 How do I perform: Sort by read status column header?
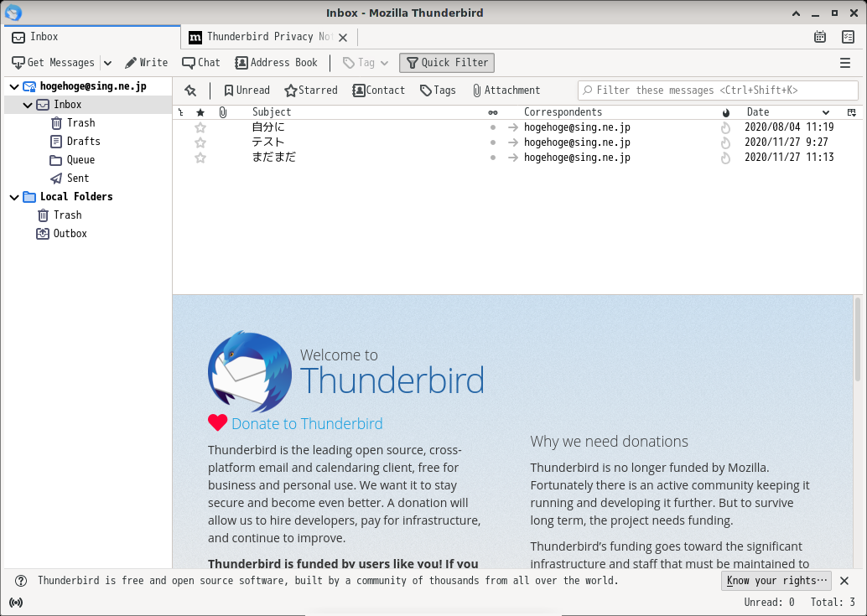click(x=493, y=112)
